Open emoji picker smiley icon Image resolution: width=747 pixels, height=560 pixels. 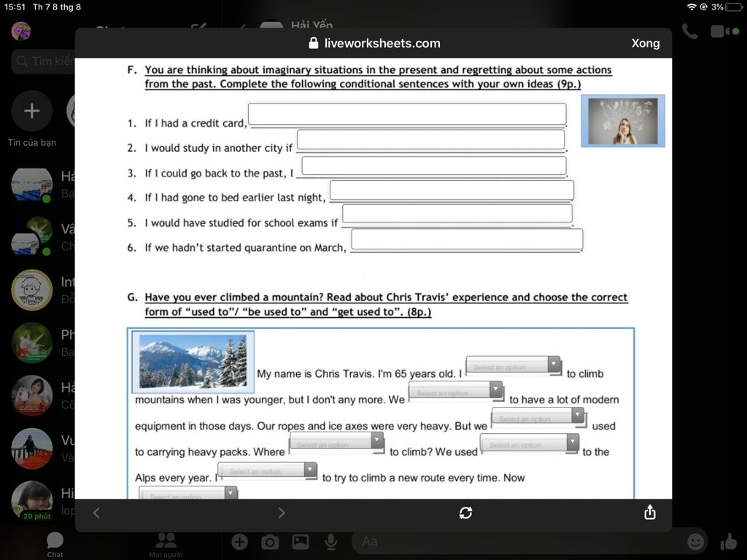(x=695, y=542)
